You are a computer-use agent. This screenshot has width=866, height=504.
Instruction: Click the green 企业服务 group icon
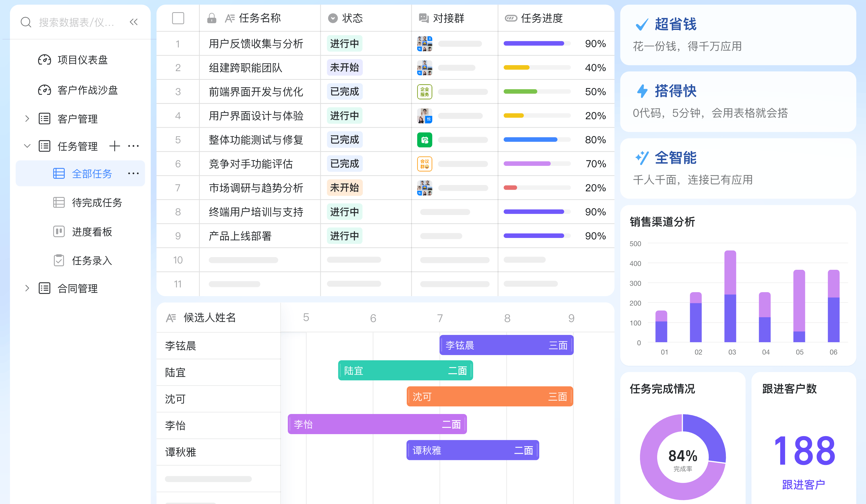coord(424,92)
